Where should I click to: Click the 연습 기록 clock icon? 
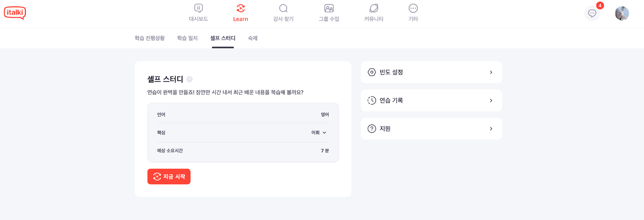click(x=372, y=101)
